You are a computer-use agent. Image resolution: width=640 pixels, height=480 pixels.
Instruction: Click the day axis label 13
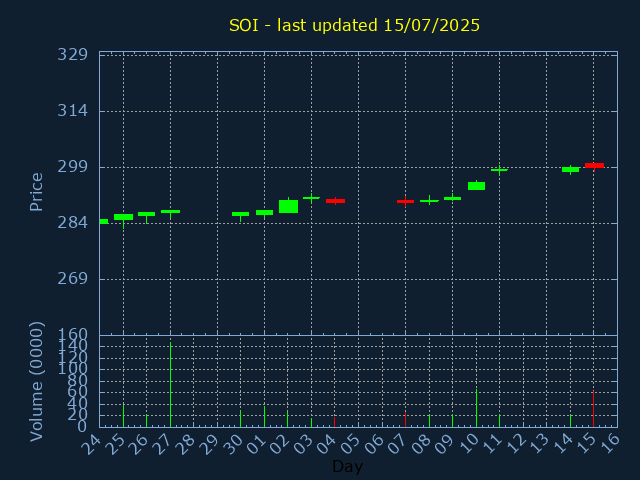539,444
